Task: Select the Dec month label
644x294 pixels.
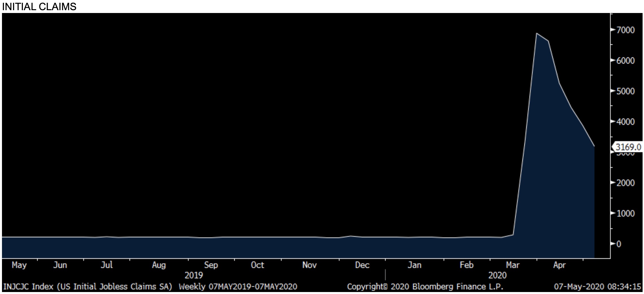Action: tap(362, 265)
